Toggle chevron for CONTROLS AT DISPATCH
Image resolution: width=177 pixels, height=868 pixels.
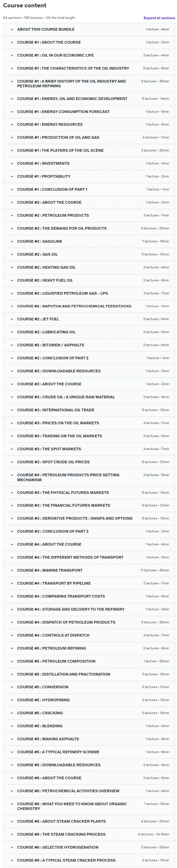click(x=12, y=635)
